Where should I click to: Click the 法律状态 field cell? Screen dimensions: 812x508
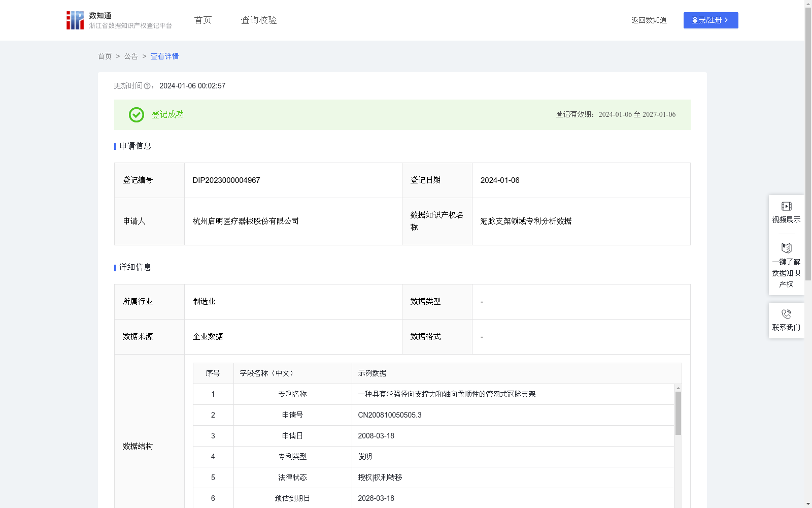click(292, 478)
